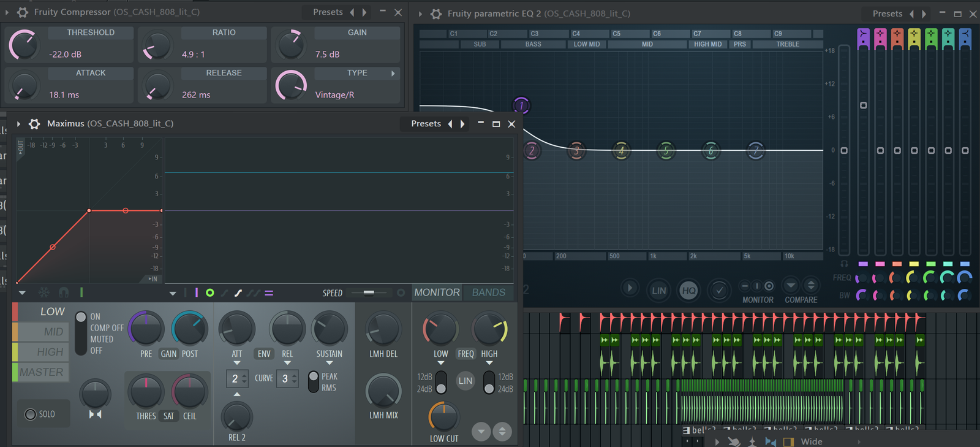Select the HIGH band tab in Maximus
This screenshot has height=447, width=980.
point(41,352)
